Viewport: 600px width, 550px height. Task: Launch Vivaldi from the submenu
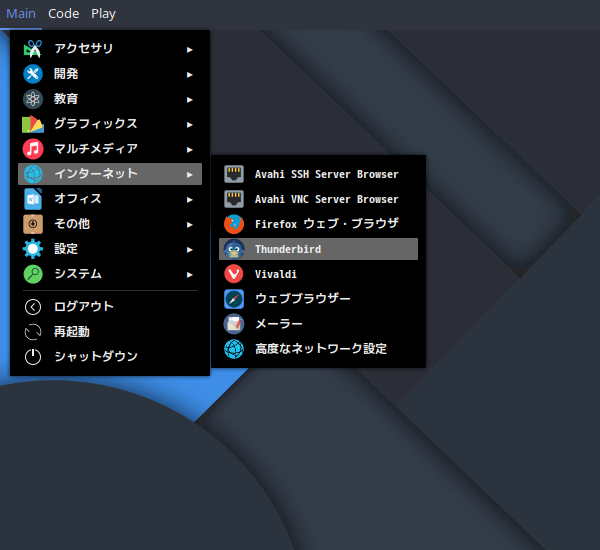(x=318, y=274)
